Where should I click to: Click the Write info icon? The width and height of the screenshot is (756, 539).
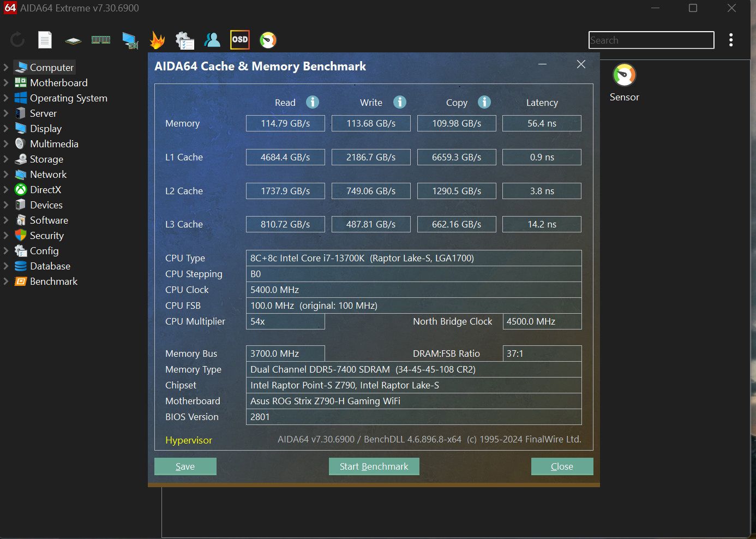[x=400, y=102]
